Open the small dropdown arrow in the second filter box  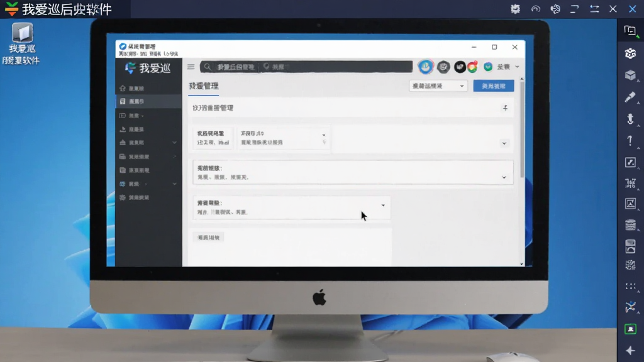point(324,135)
